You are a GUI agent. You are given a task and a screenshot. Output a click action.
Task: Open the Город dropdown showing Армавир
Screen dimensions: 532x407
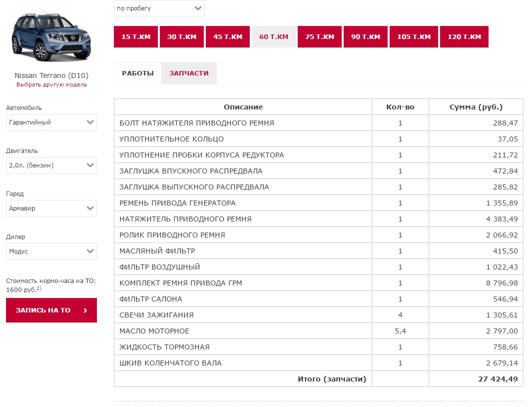pyautogui.click(x=51, y=208)
